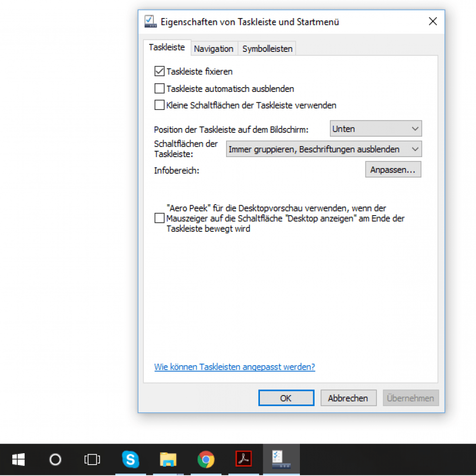Open Cortana search circle in taskbar
476x476 pixels.
[55, 459]
